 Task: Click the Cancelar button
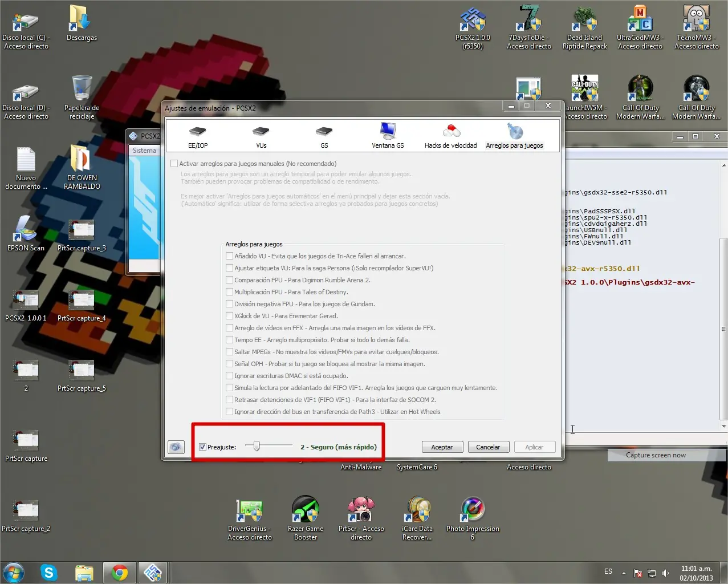point(488,447)
